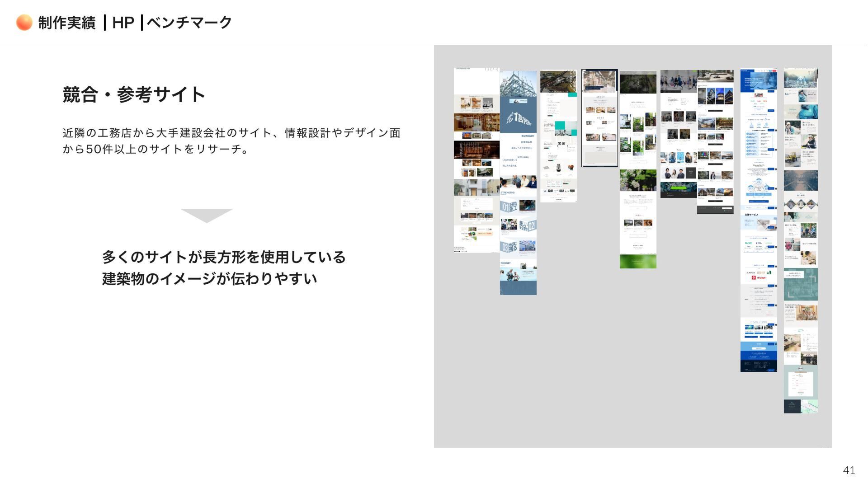Click the orange circle icon beside the title

pyautogui.click(x=24, y=22)
